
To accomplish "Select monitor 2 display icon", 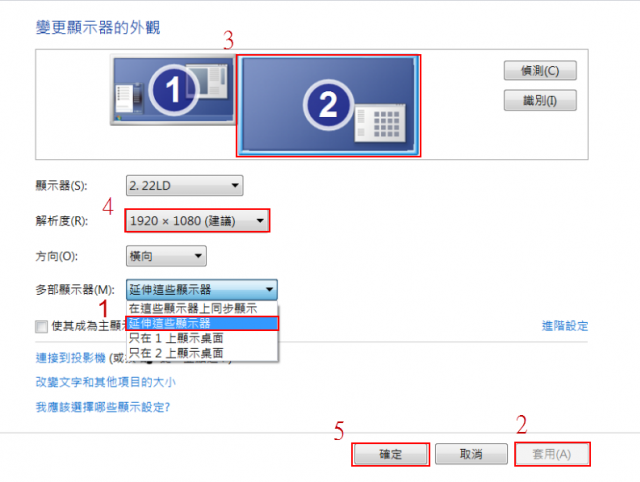I will 329,105.
